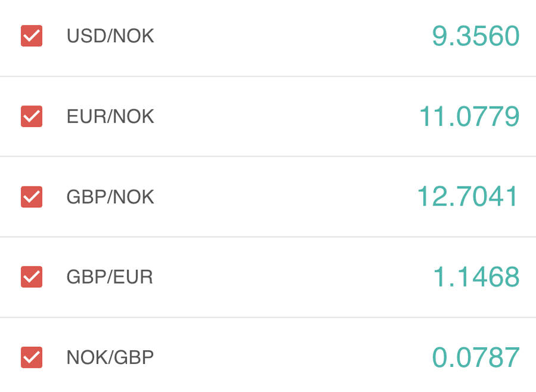The image size is (536, 392).
Task: Click the 9.3560 exchange rate value
Action: point(475,36)
